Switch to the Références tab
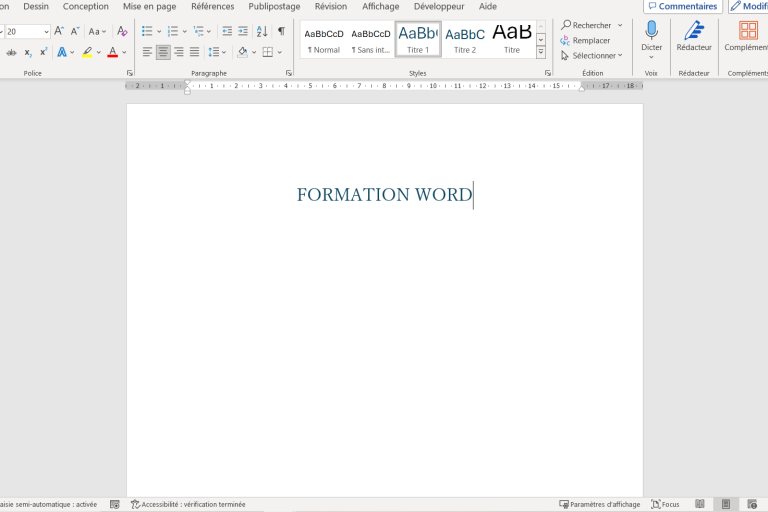Screen dimensions: 768x512 coord(213,6)
